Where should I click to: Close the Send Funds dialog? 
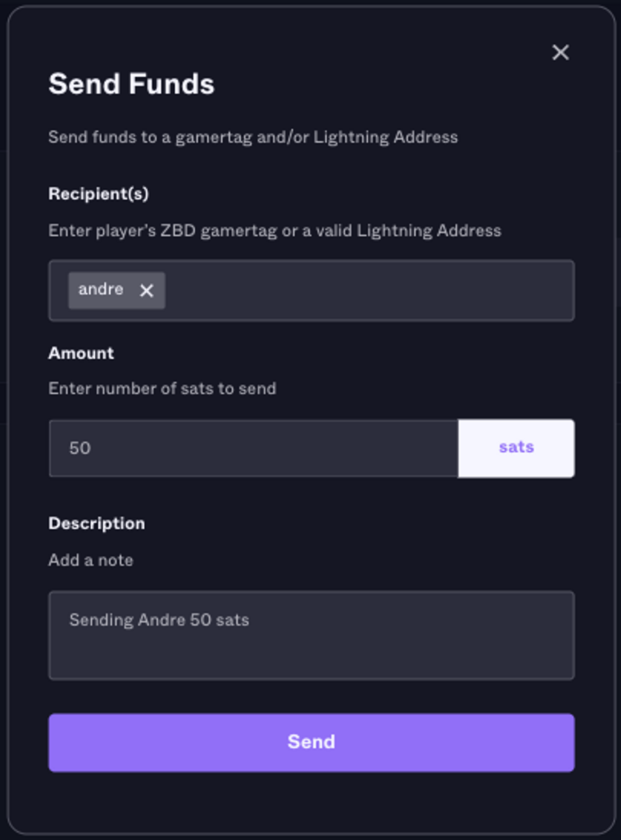(x=560, y=52)
